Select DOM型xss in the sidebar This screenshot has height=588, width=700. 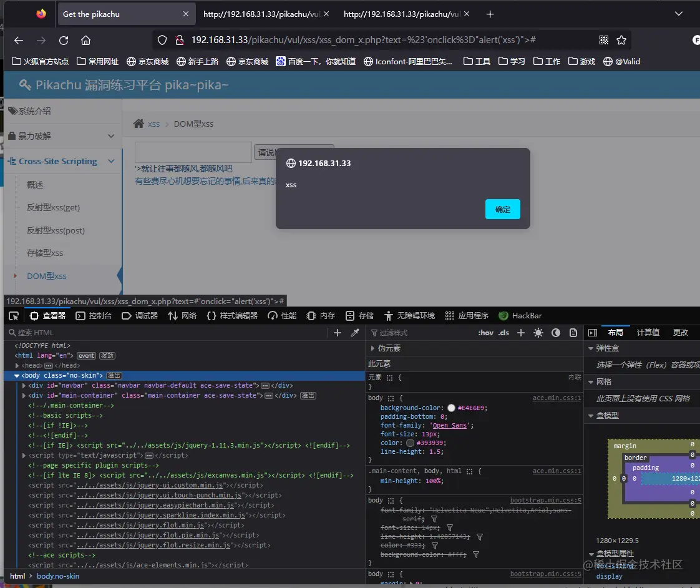46,276
